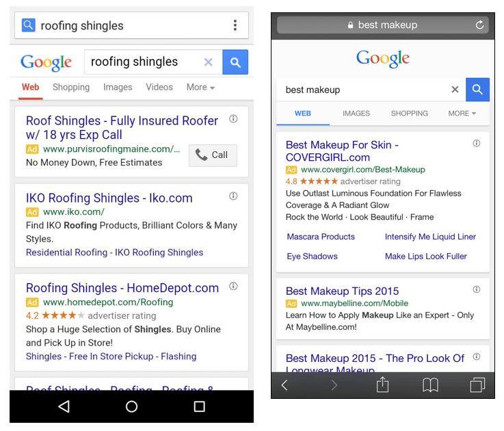Switch to the Shopping tab beside Web

point(71,88)
